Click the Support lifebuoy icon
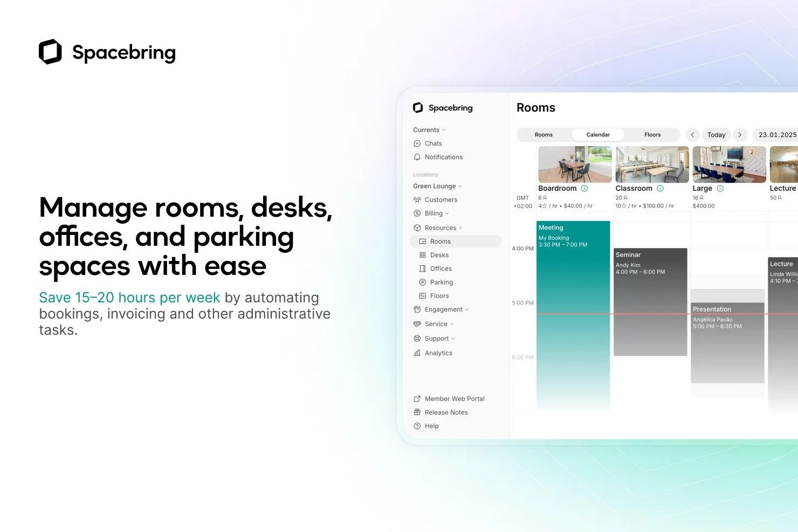 [x=417, y=338]
